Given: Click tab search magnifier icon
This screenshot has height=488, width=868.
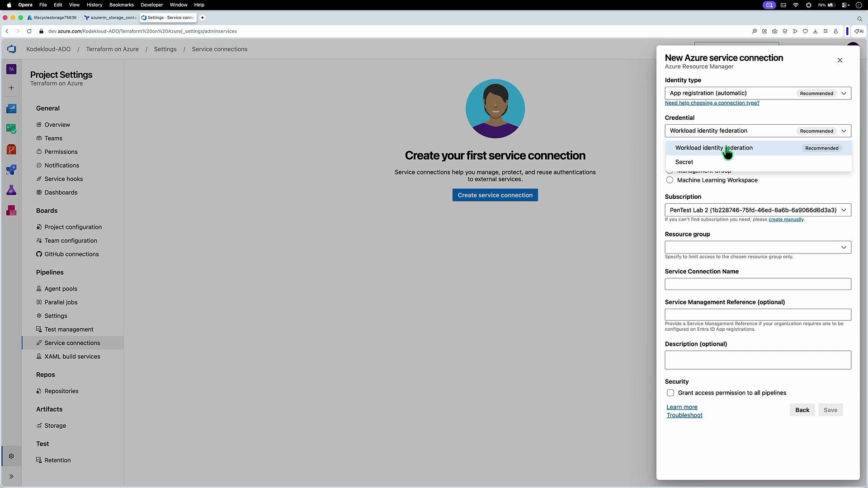Looking at the screenshot, I should pyautogui.click(x=859, y=18).
